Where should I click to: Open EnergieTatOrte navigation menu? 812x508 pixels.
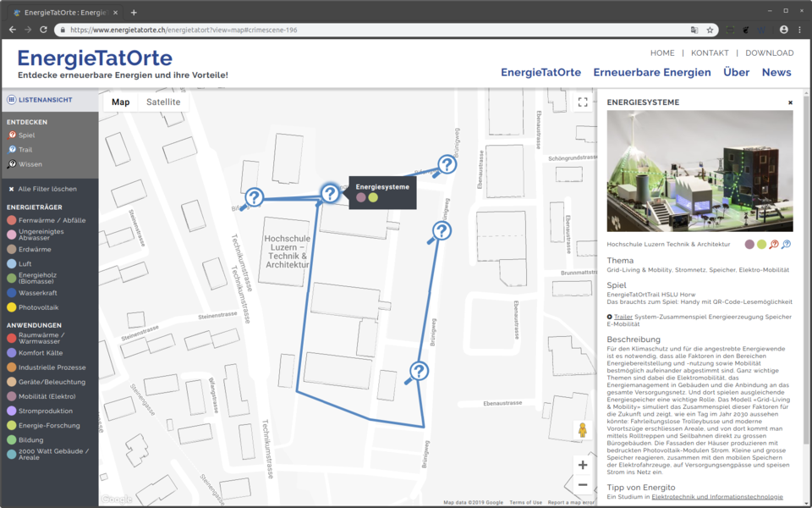coord(540,73)
